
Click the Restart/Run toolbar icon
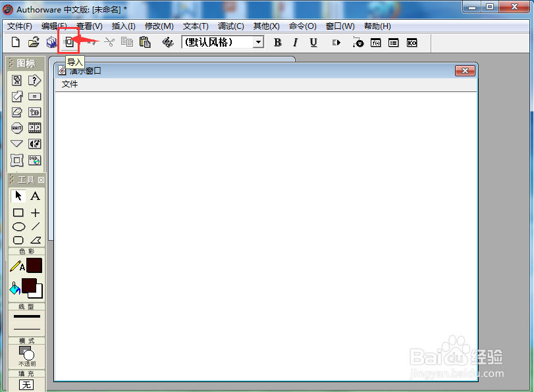[336, 43]
